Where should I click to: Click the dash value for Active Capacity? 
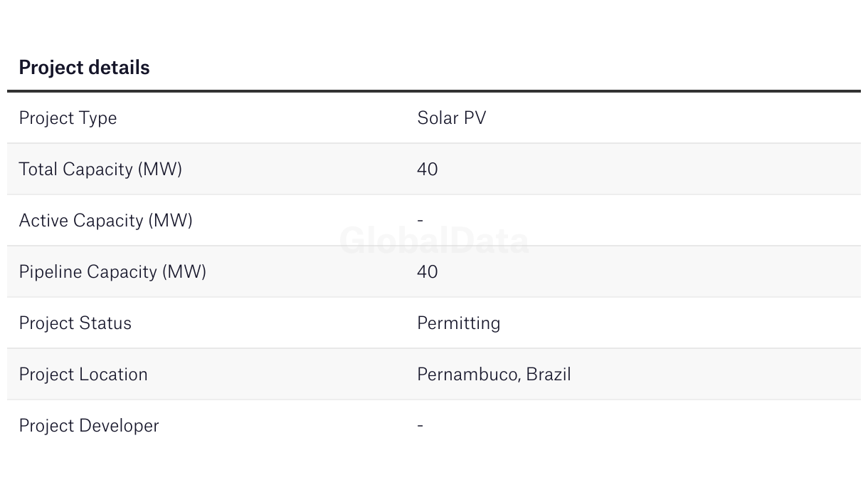(x=420, y=221)
